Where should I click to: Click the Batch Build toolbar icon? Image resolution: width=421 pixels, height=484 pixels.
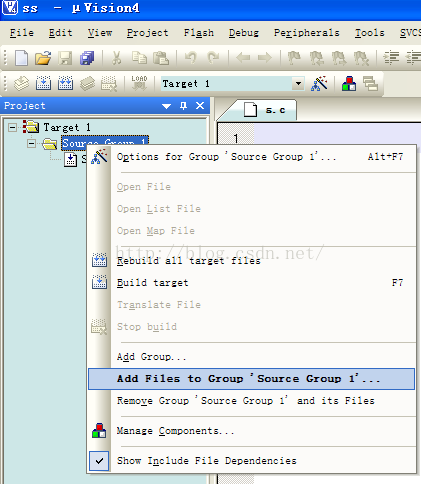pos(87,83)
